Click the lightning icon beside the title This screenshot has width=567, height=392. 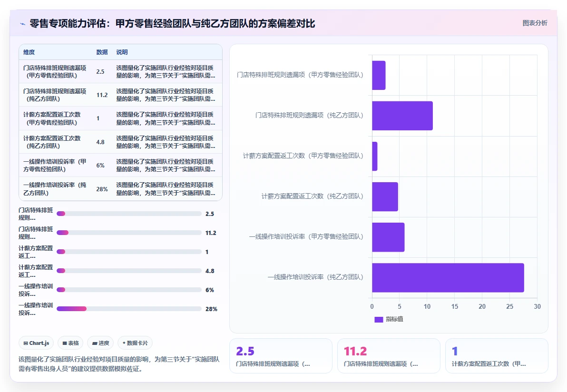pos(23,24)
